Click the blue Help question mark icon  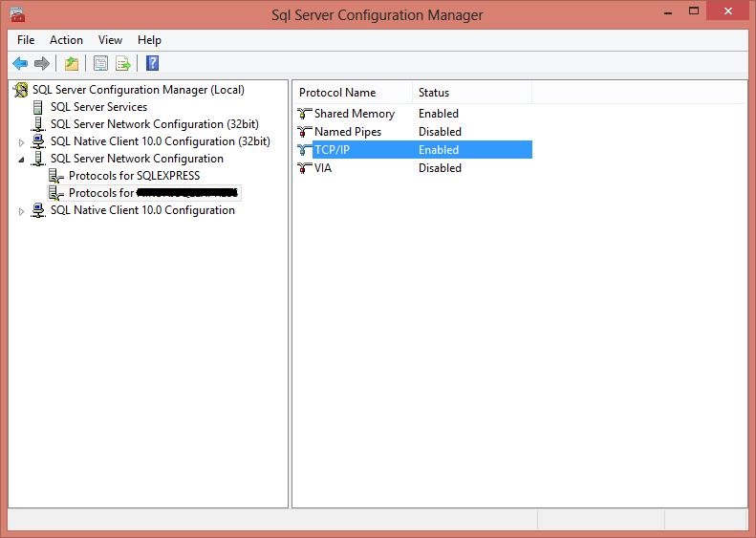[152, 63]
